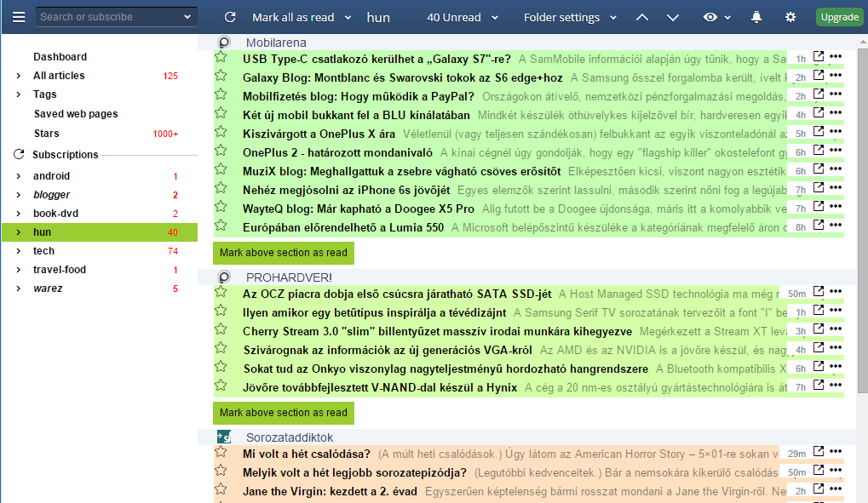Star the USB Type-C csatlakozó article
This screenshot has height=503, width=868.
[221, 57]
